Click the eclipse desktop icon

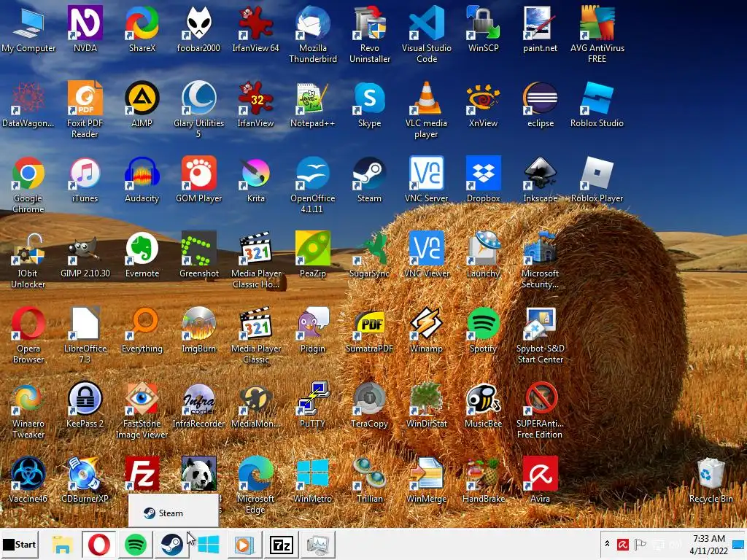(541, 104)
